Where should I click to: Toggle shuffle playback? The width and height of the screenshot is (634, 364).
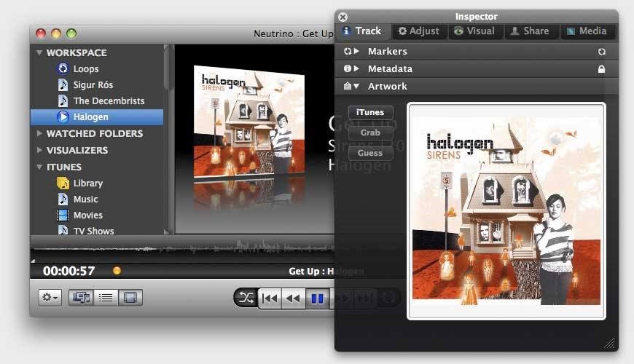246,298
